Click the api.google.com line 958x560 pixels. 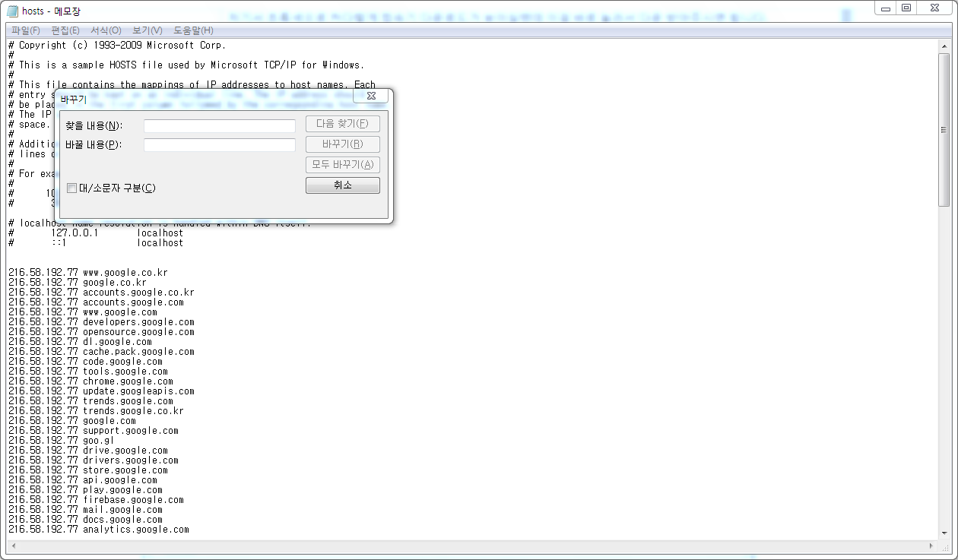click(x=83, y=479)
